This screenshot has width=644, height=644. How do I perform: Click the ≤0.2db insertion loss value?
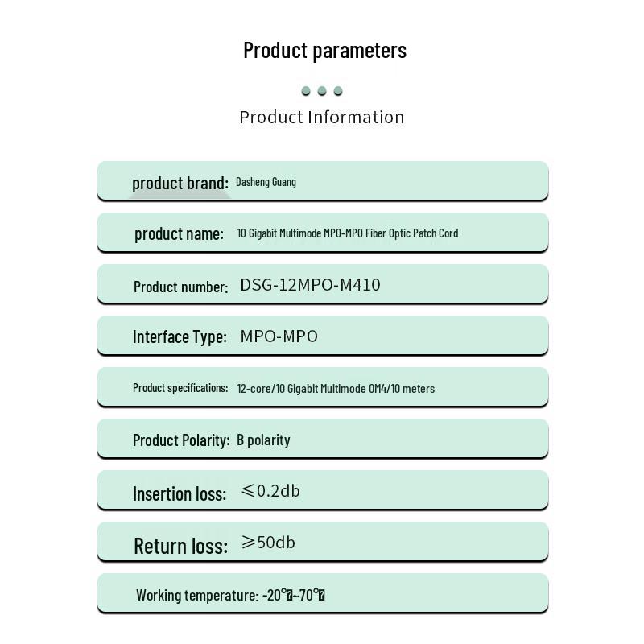click(270, 491)
